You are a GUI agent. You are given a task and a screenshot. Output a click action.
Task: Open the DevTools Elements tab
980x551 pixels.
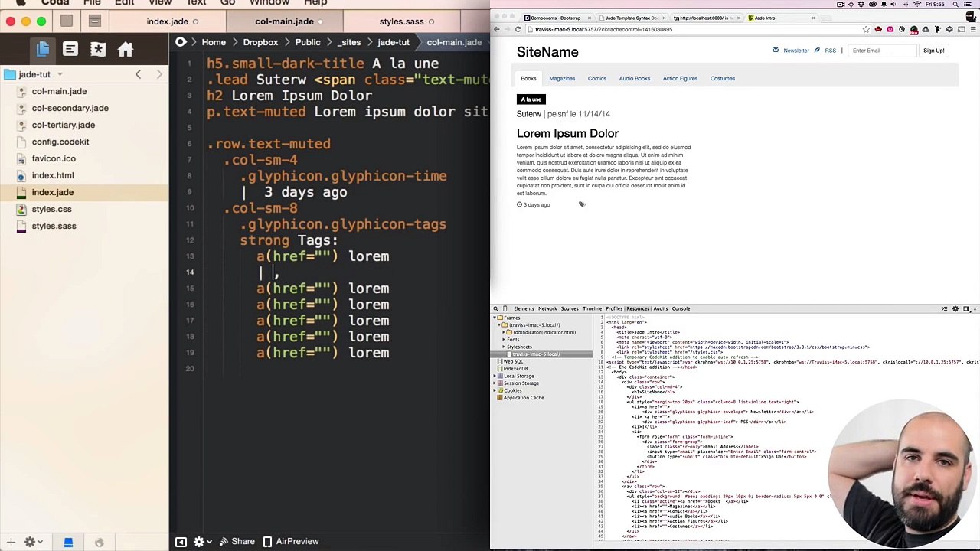point(524,308)
